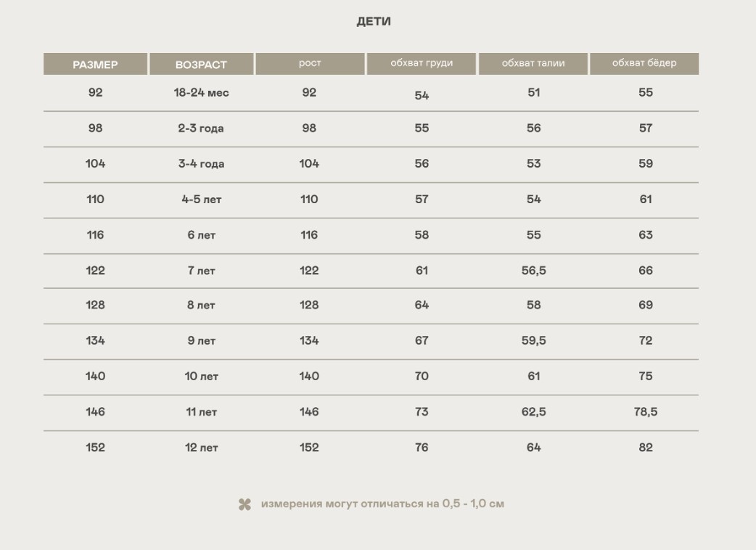Click hip value 78,5 in row 146
The image size is (756, 550).
(x=646, y=411)
